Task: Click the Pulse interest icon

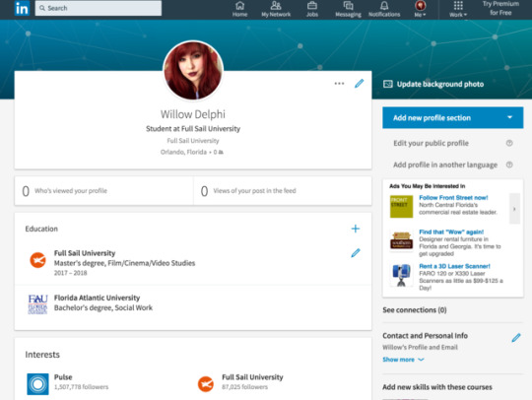Action: coord(37,384)
